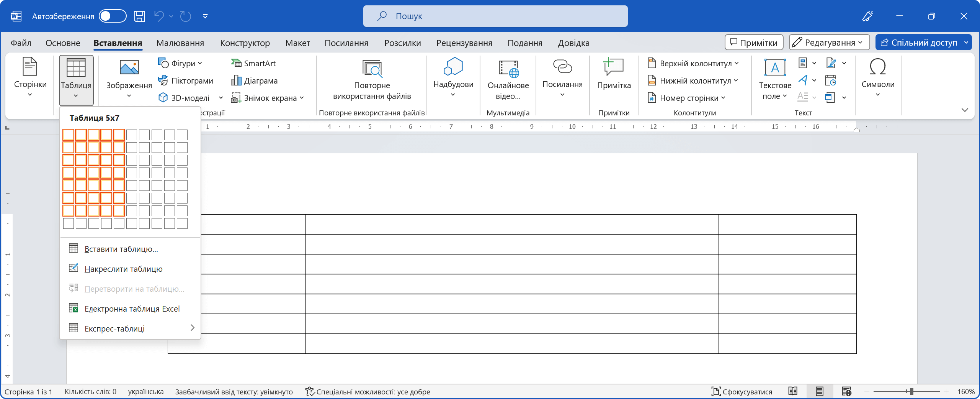Toggle the Автозбереження switch

coord(113,16)
